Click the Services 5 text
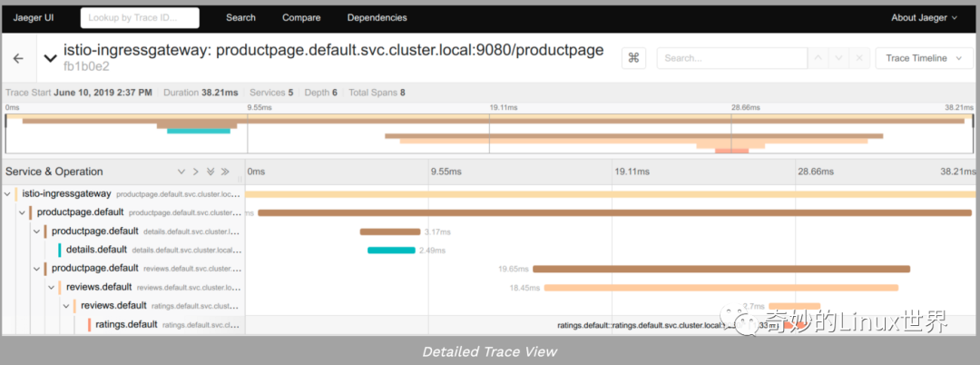 [271, 93]
